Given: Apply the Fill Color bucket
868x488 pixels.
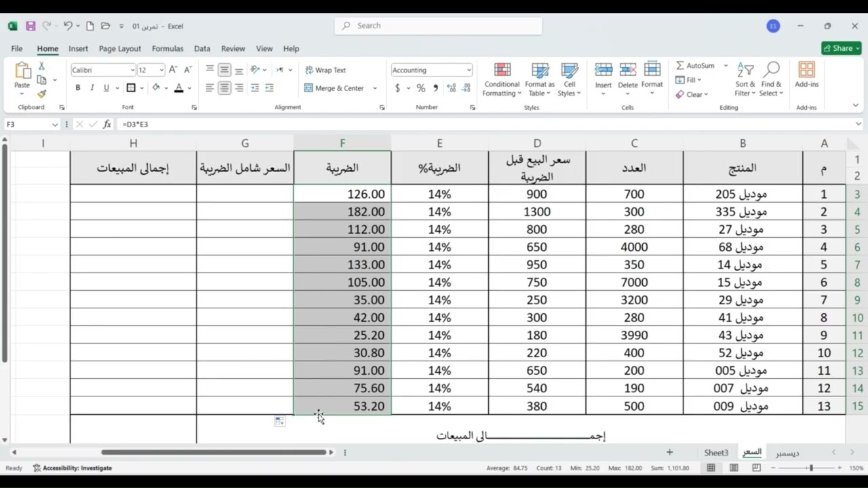Looking at the screenshot, I should [x=156, y=88].
